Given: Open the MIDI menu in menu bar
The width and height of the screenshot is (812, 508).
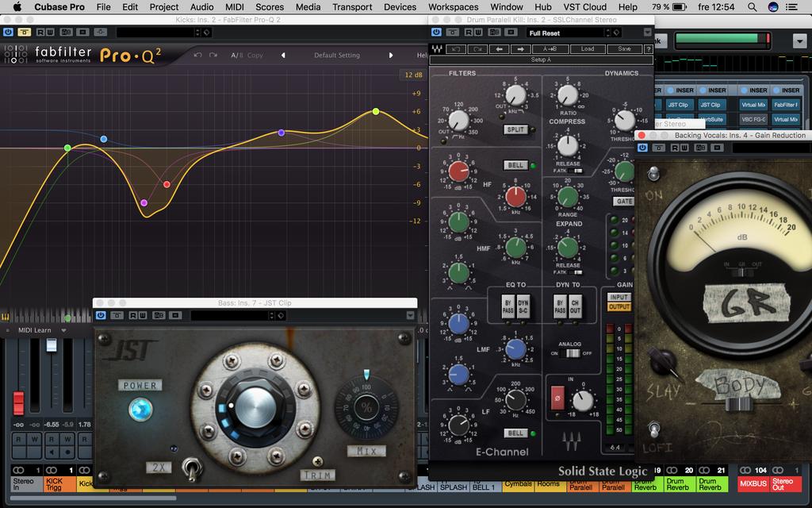Looking at the screenshot, I should point(234,6).
